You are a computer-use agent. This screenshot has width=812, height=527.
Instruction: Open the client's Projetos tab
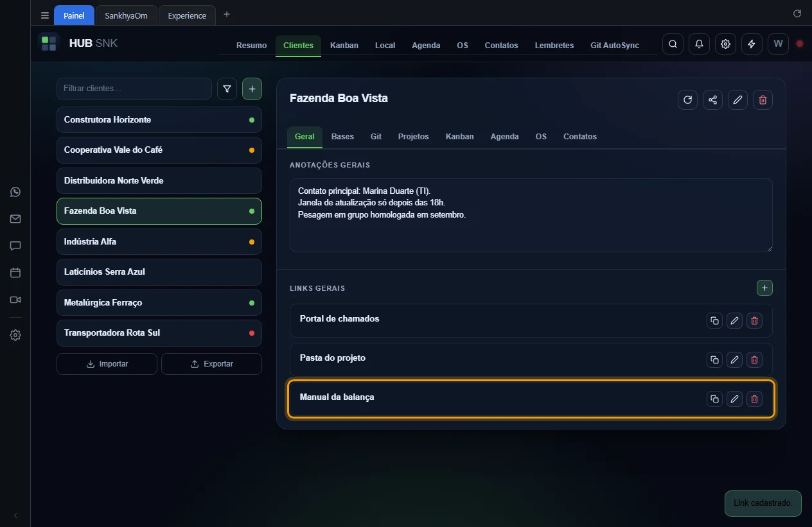pyautogui.click(x=413, y=137)
